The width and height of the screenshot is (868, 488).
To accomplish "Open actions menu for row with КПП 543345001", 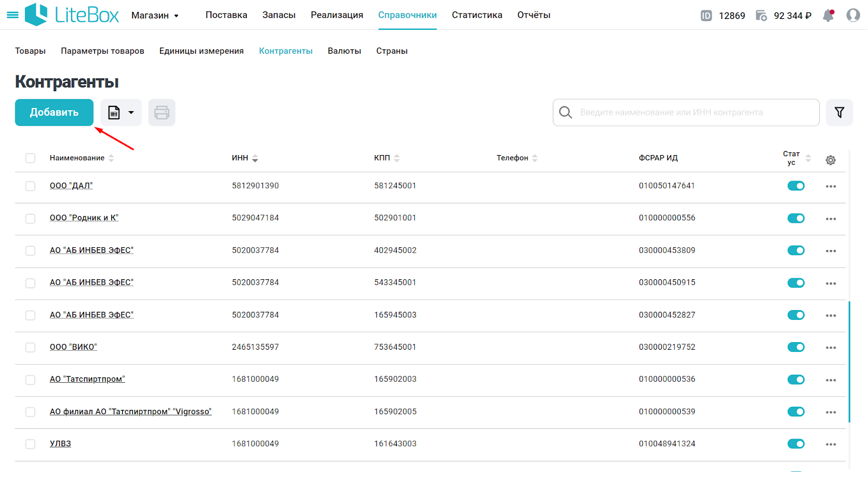I will [x=831, y=283].
